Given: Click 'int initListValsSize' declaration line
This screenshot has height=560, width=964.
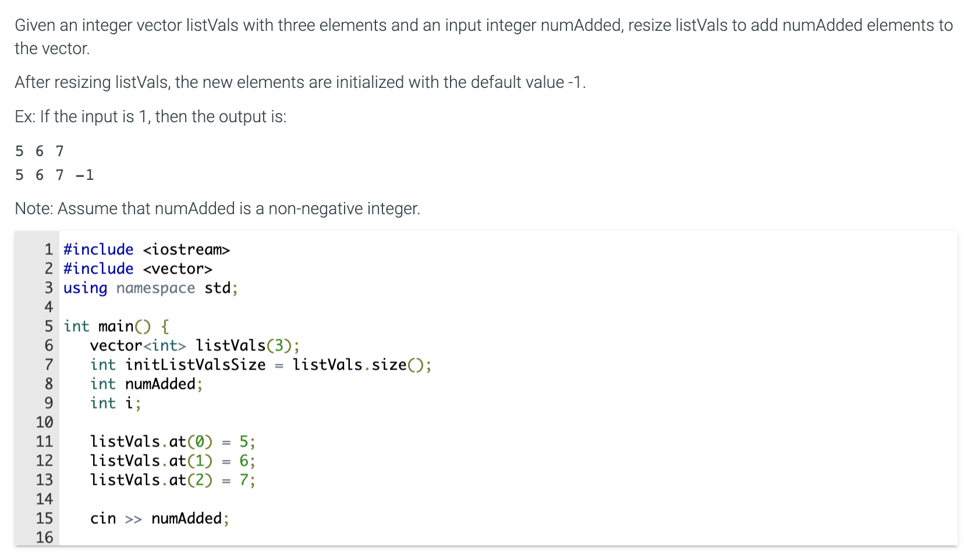Looking at the screenshot, I should (x=261, y=364).
